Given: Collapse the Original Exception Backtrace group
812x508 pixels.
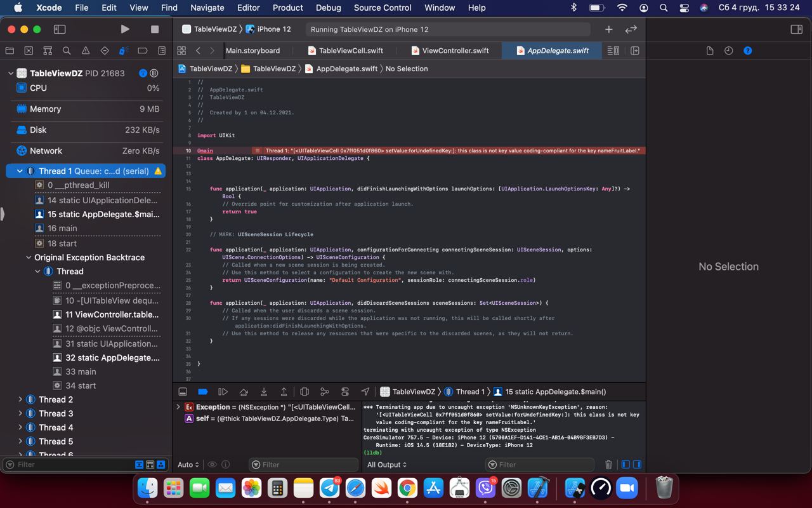Looking at the screenshot, I should coord(29,257).
